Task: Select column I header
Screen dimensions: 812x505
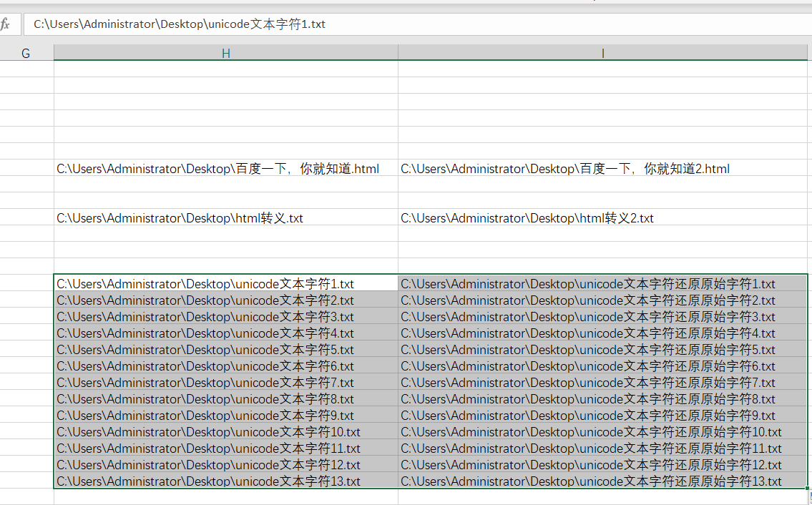Action: pyautogui.click(x=602, y=53)
